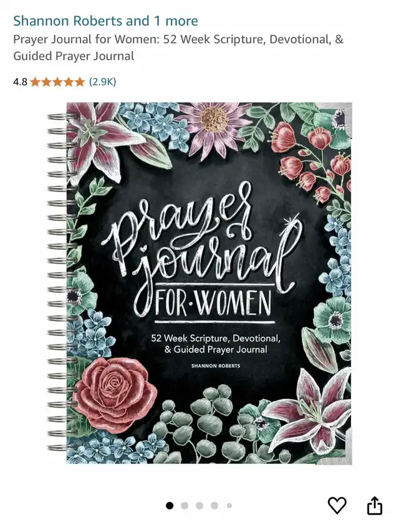
Task: Click the Prayer Journal for Women product title
Action: [178, 47]
